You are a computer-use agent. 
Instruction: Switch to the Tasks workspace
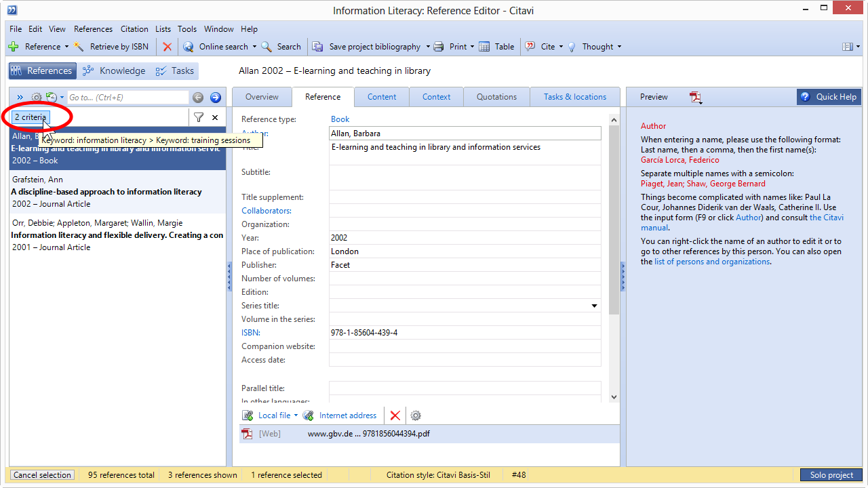point(175,70)
